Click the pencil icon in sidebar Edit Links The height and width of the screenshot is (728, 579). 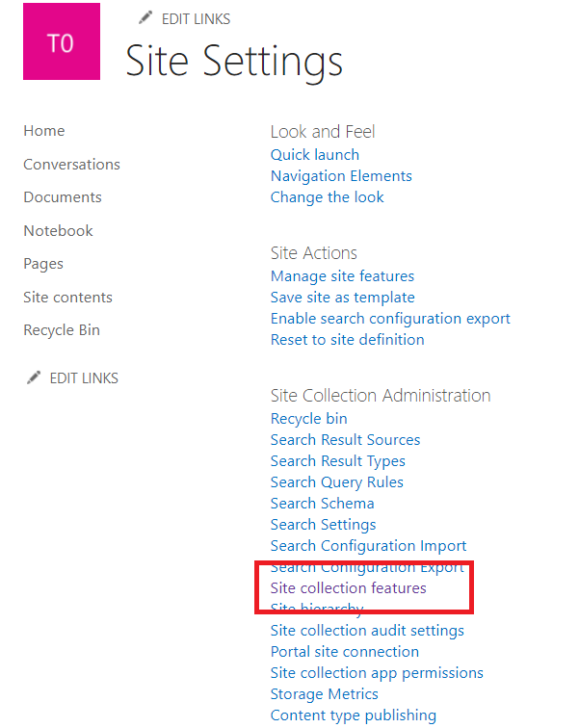(34, 377)
